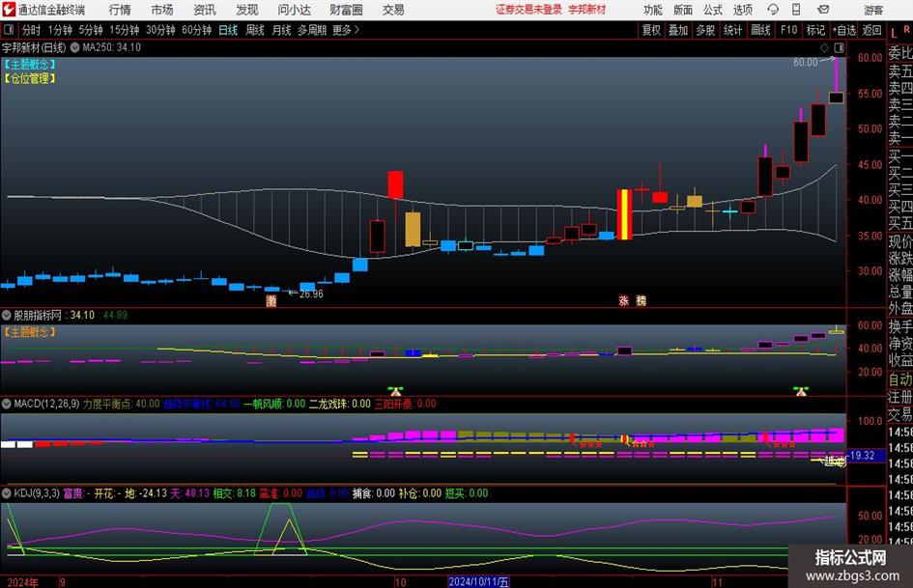Click the 游客 guest account label

873,10
